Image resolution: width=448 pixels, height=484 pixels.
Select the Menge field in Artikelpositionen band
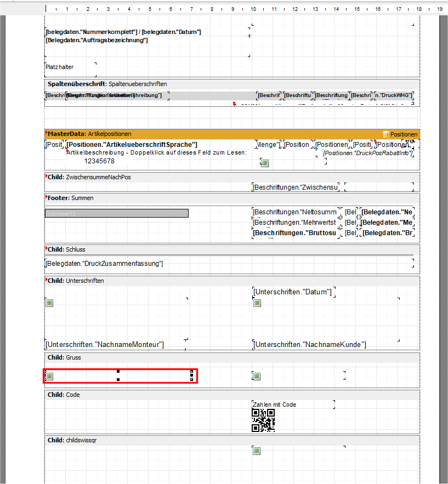[x=268, y=145]
